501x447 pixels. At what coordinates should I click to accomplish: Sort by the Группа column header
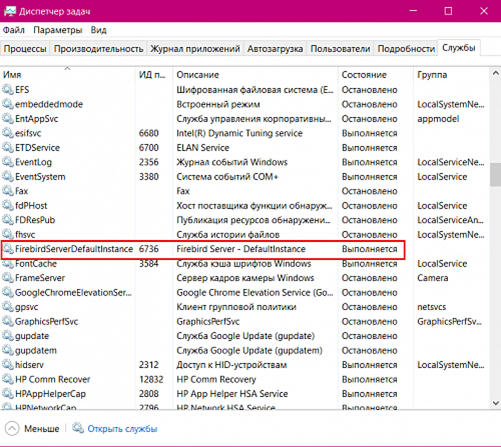[x=451, y=74]
